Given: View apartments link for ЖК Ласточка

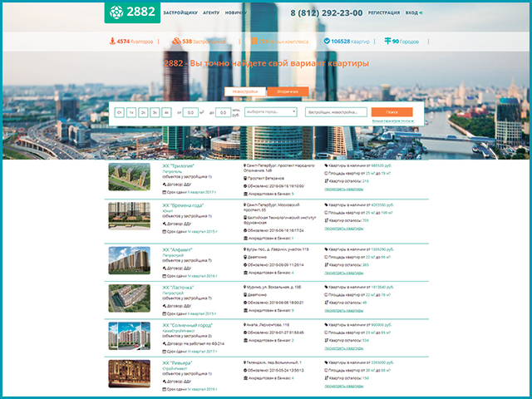Looking at the screenshot, I should coord(344,310).
